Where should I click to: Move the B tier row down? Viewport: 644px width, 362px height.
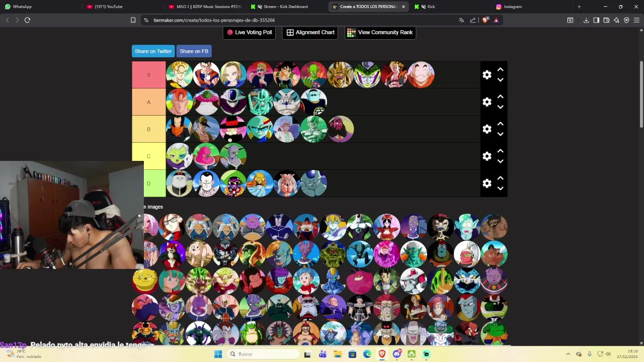[x=500, y=134]
